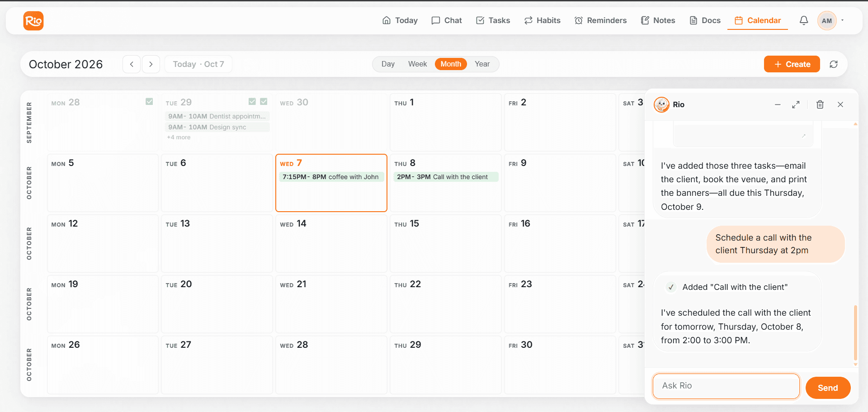Open the Habits menu item
The width and height of the screenshot is (868, 412).
click(x=542, y=20)
